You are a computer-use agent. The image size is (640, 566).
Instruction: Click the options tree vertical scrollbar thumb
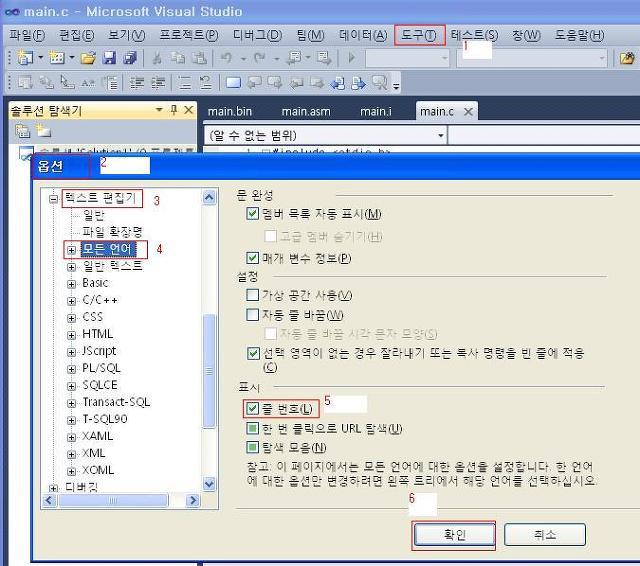tap(209, 371)
